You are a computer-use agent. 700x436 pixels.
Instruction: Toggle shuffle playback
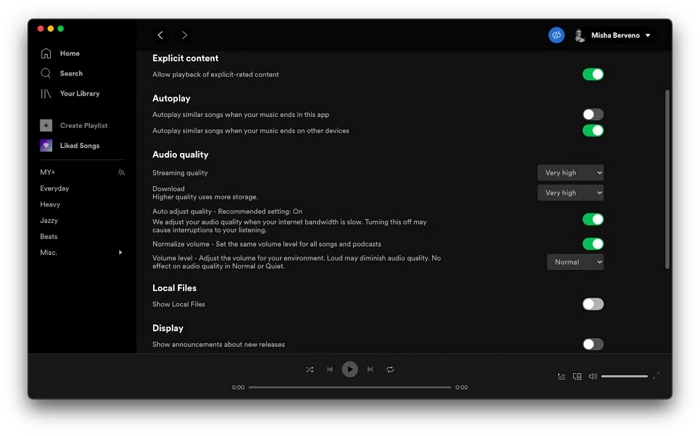click(x=309, y=370)
